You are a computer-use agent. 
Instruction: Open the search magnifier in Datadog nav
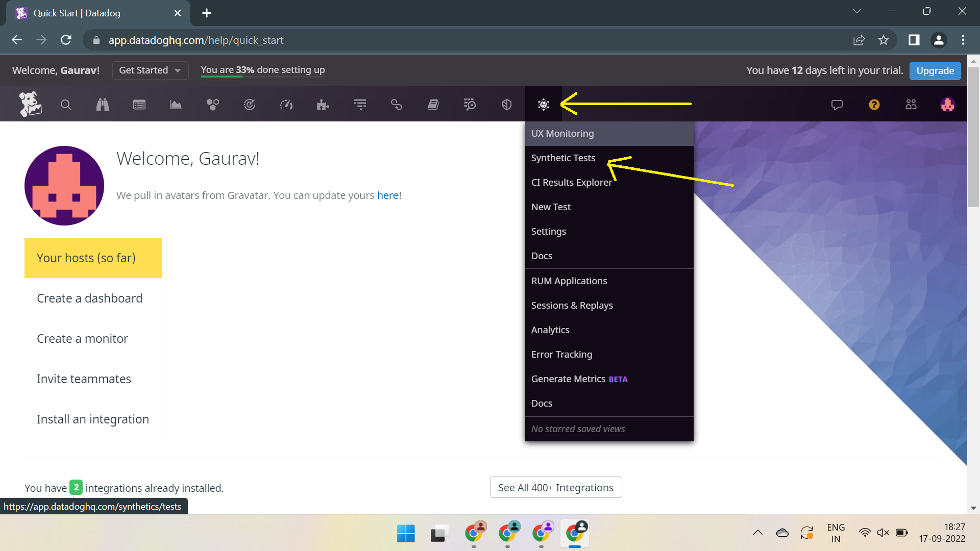point(66,105)
